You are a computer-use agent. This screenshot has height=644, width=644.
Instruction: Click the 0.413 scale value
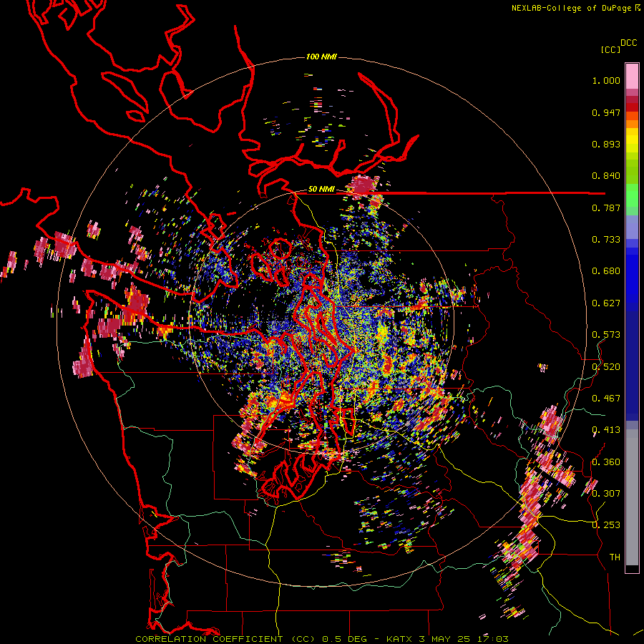606,430
